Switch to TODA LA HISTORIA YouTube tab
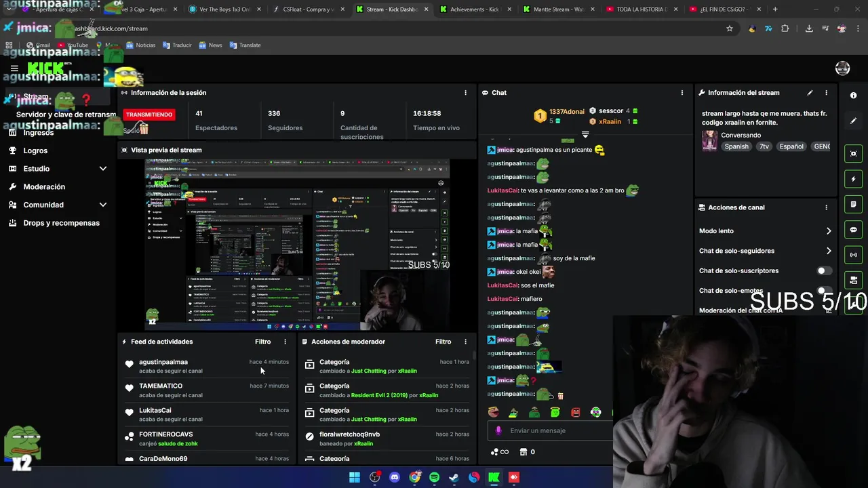Image resolution: width=868 pixels, height=488 pixels. pos(641,9)
